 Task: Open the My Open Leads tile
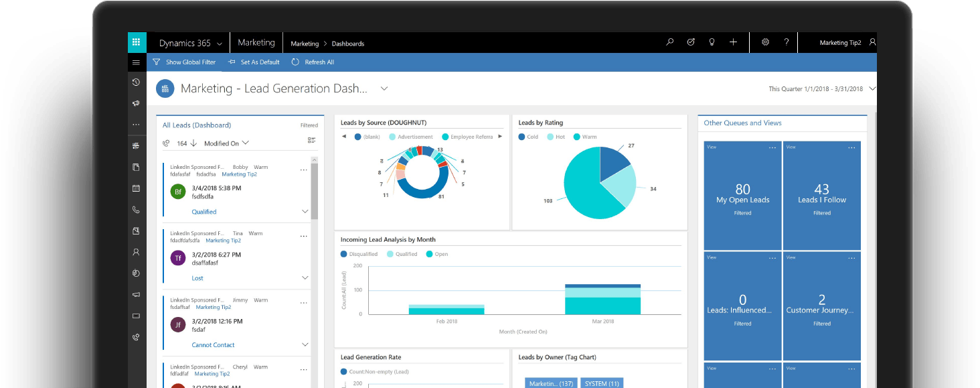(x=742, y=196)
